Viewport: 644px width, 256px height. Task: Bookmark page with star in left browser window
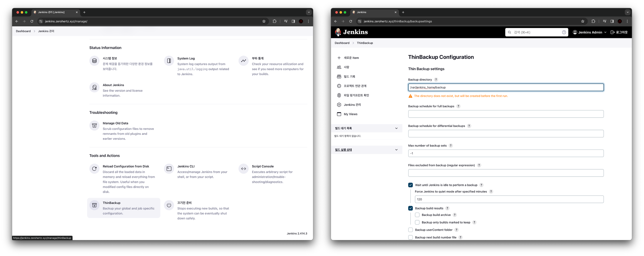click(264, 21)
